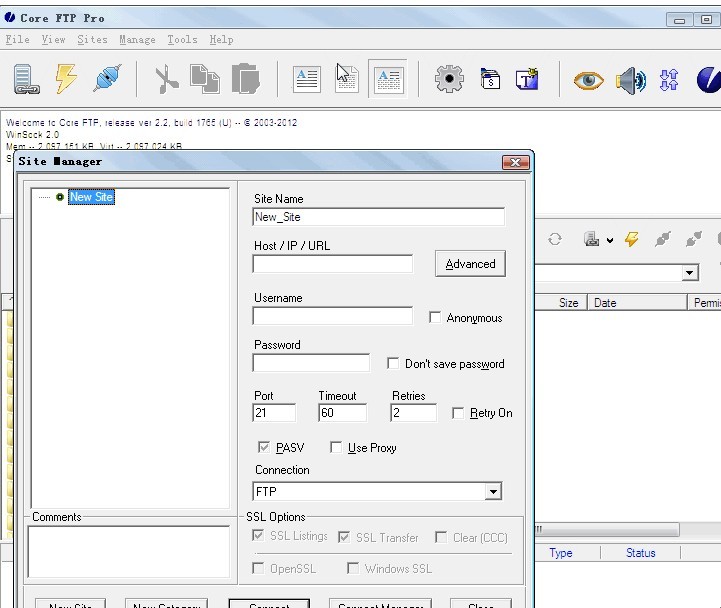This screenshot has width=721, height=608.
Task: Click Core FTP Pro title bar logo
Action: [10, 17]
